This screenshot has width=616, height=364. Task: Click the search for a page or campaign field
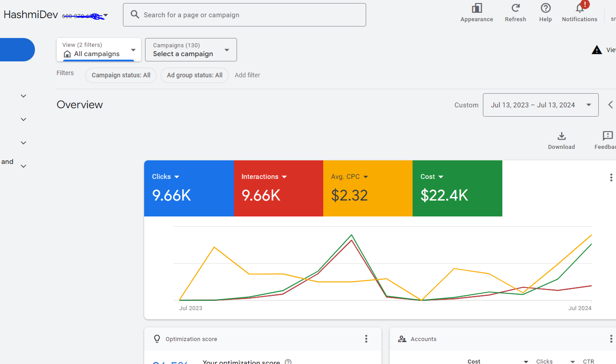pos(245,15)
